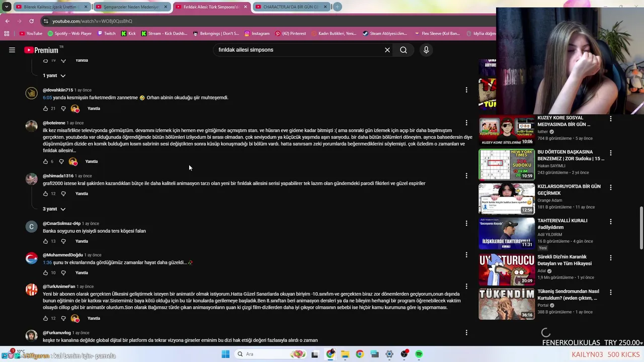Dislike the comment by @MuhammedDoğdu
The image size is (644, 362).
click(63, 273)
